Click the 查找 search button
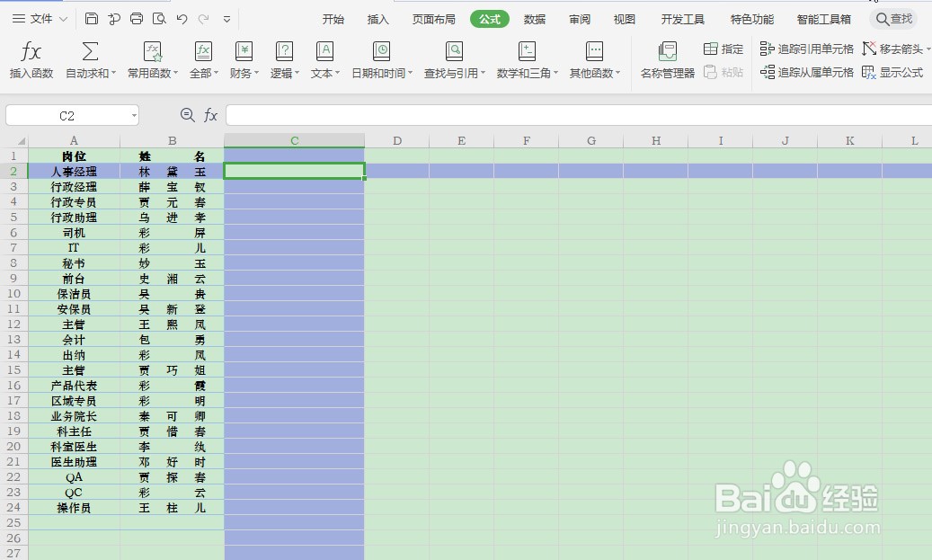 tap(893, 19)
